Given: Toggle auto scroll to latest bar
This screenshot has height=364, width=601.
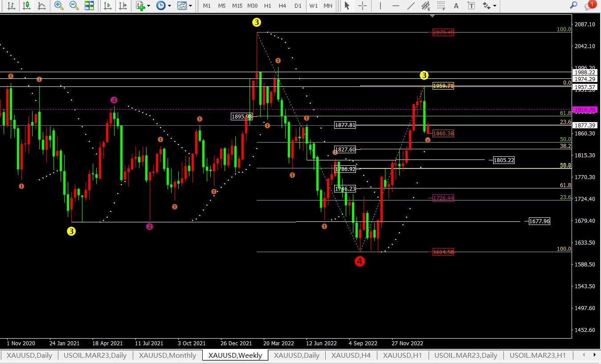Looking at the screenshot, I should pos(107,6).
